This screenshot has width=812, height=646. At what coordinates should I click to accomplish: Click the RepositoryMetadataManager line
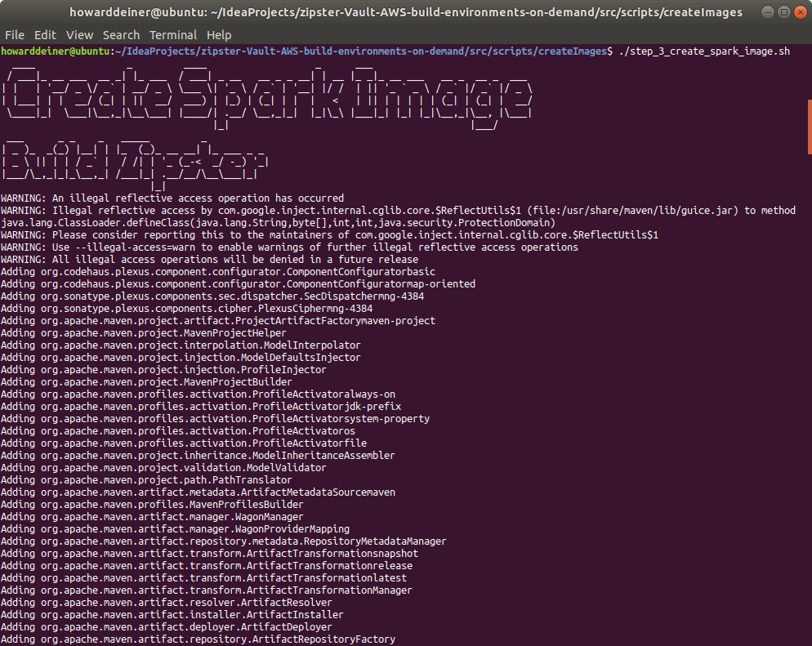pos(224,541)
